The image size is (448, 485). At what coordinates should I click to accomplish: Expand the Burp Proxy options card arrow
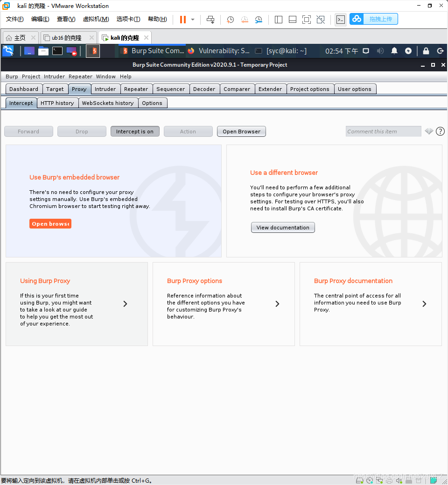tap(277, 304)
